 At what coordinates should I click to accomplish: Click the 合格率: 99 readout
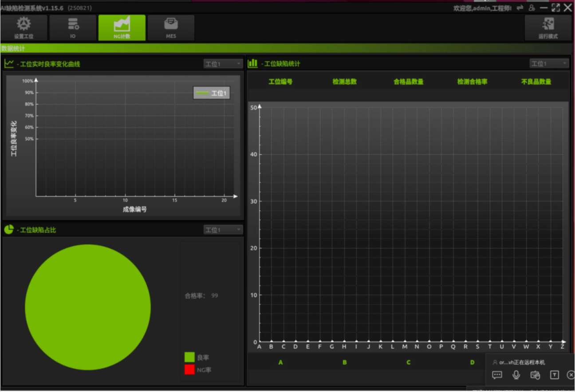click(x=201, y=296)
